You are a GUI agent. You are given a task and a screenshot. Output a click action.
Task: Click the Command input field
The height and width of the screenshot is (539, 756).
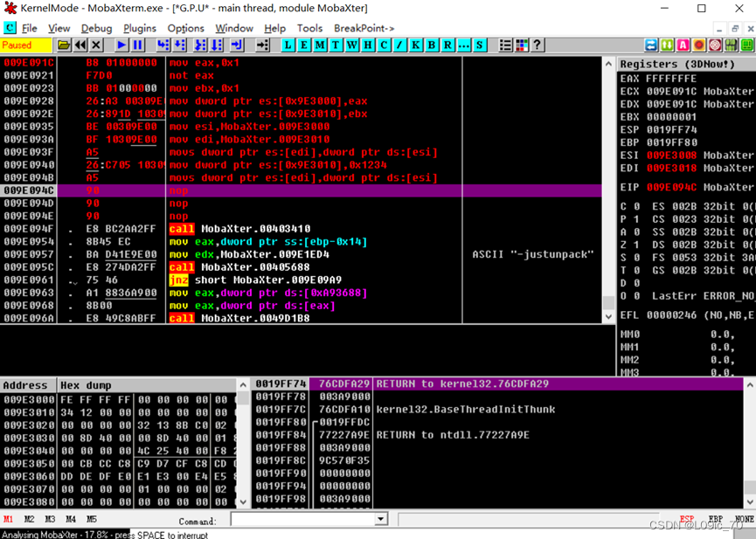[x=302, y=519]
